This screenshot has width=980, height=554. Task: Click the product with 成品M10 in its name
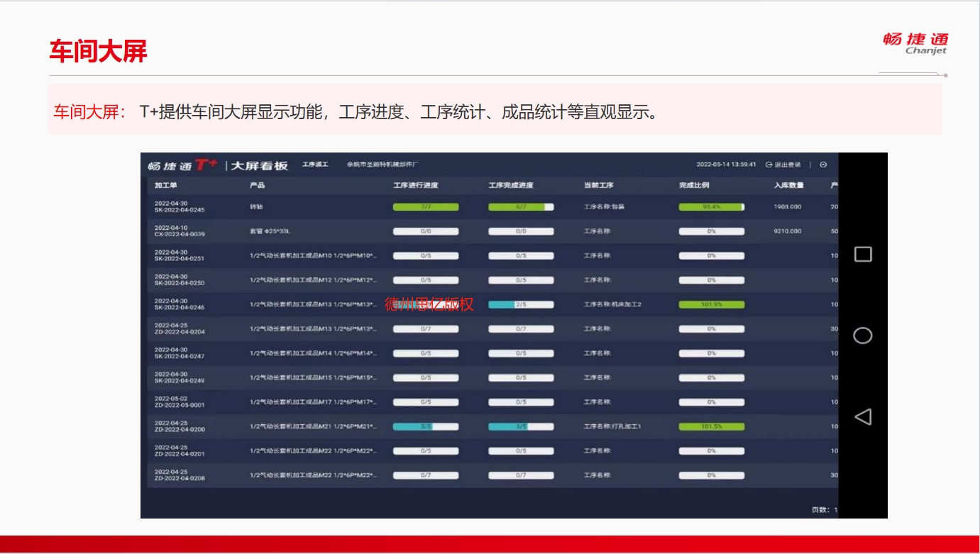pyautogui.click(x=313, y=255)
